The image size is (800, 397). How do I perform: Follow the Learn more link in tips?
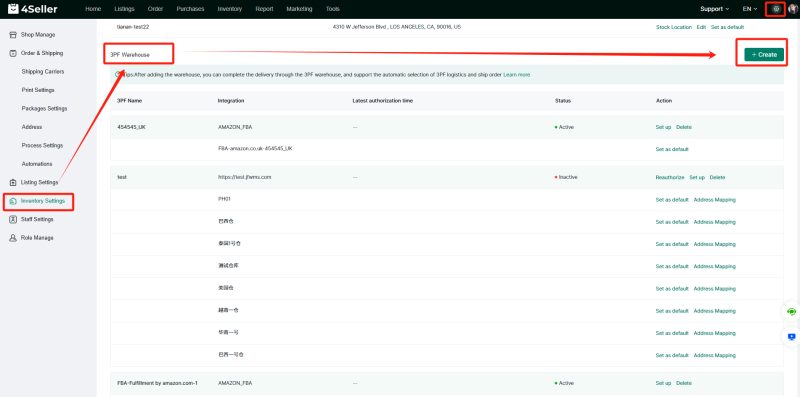tap(516, 75)
